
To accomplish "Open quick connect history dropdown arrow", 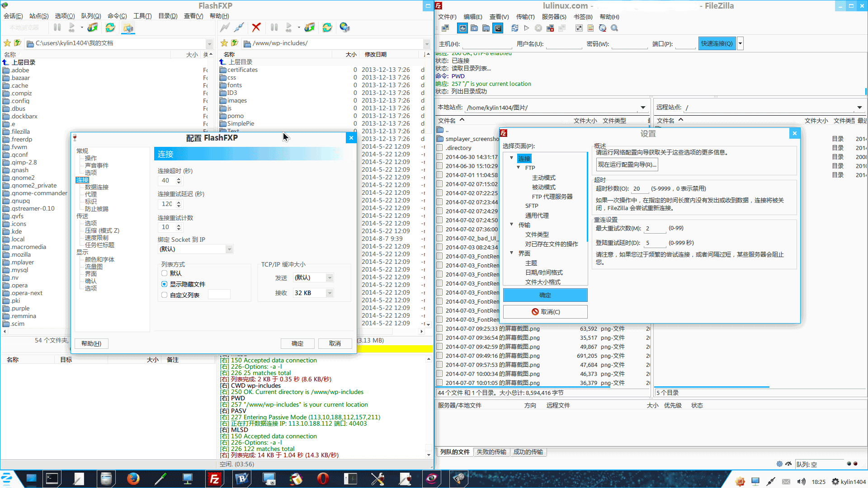I will (x=740, y=43).
